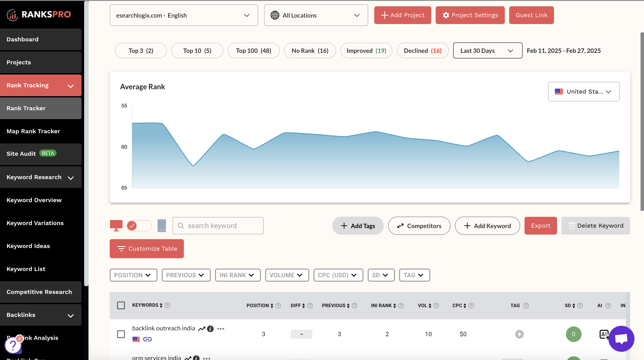
Task: Click inside the search keyword field
Action: [x=218, y=225]
